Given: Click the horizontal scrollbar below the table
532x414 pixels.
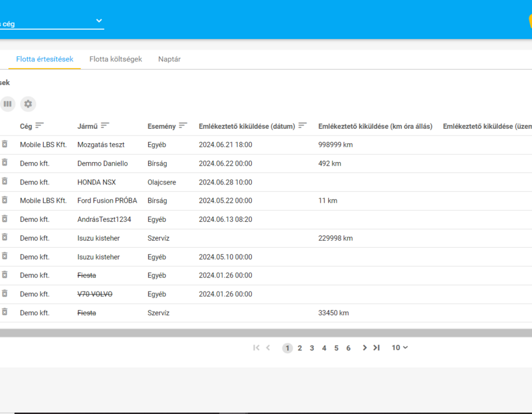Looking at the screenshot, I should pyautogui.click(x=266, y=333).
